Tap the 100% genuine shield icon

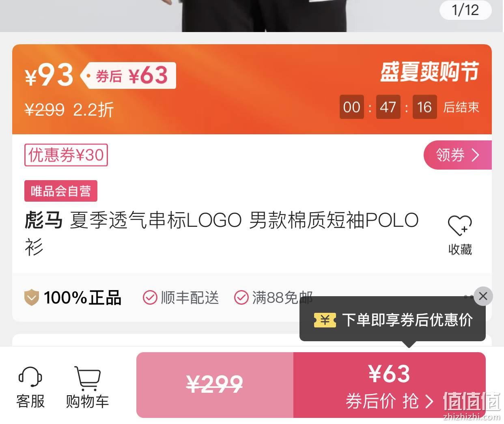coord(32,298)
